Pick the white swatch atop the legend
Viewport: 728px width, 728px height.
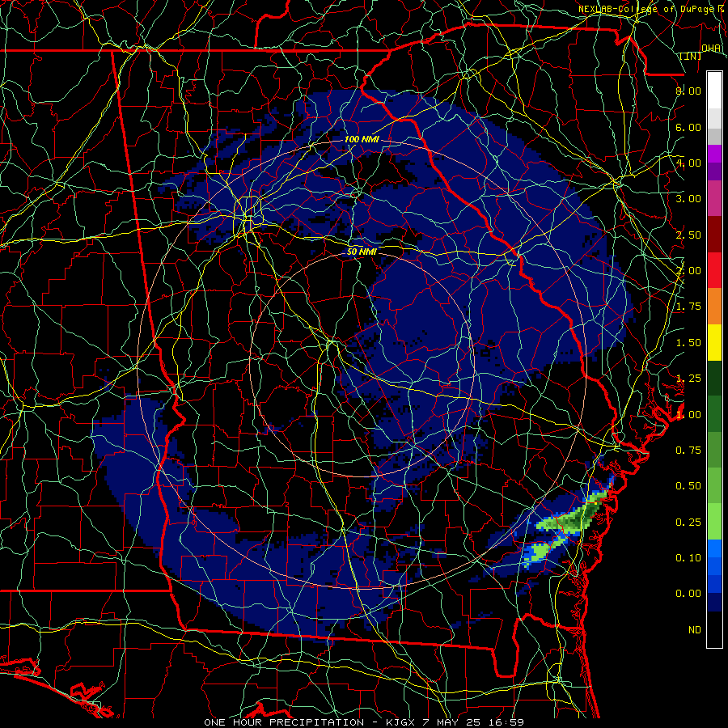point(714,91)
